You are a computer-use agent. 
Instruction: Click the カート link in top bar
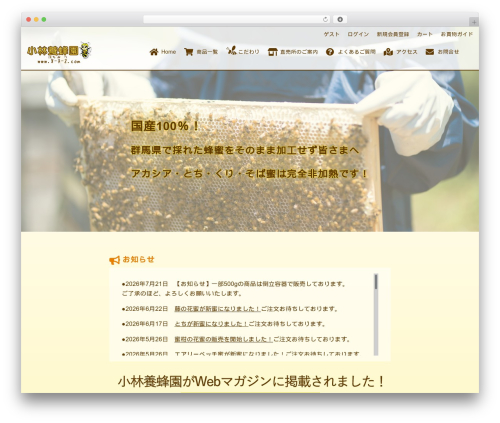(x=425, y=34)
